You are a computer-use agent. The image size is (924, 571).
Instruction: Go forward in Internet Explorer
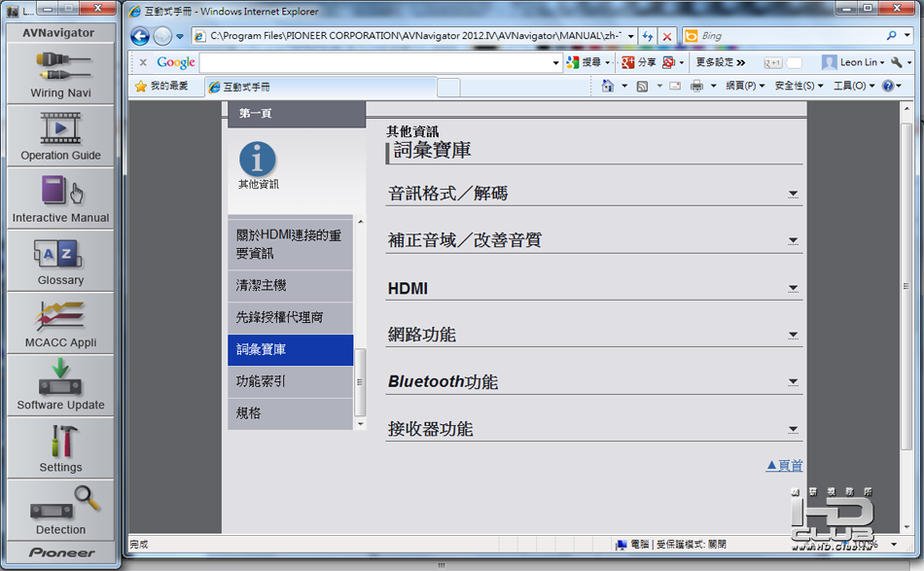[x=162, y=37]
